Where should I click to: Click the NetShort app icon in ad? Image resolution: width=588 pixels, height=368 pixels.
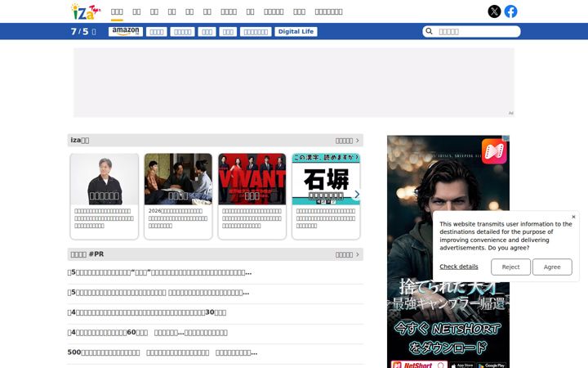(494, 151)
